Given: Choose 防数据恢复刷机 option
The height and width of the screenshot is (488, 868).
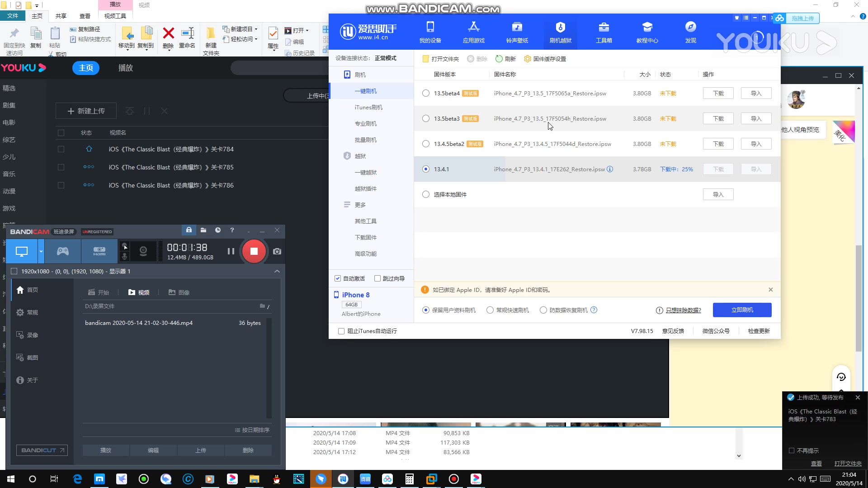Looking at the screenshot, I should (x=543, y=310).
